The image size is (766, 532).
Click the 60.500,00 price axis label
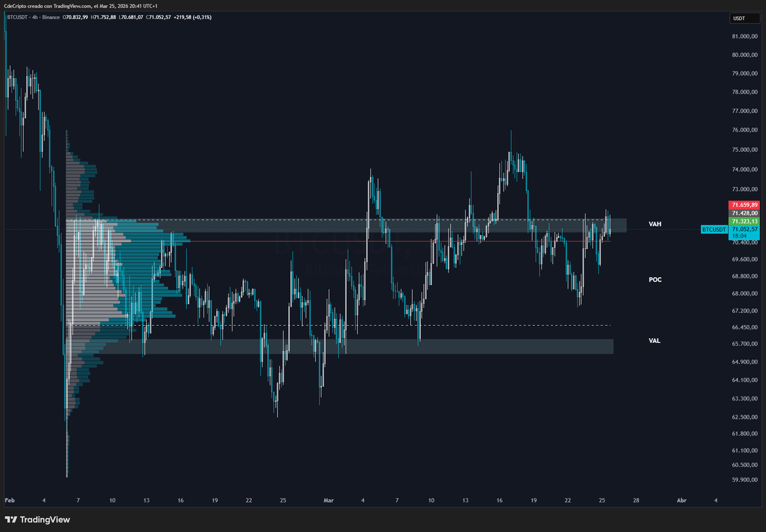point(744,464)
